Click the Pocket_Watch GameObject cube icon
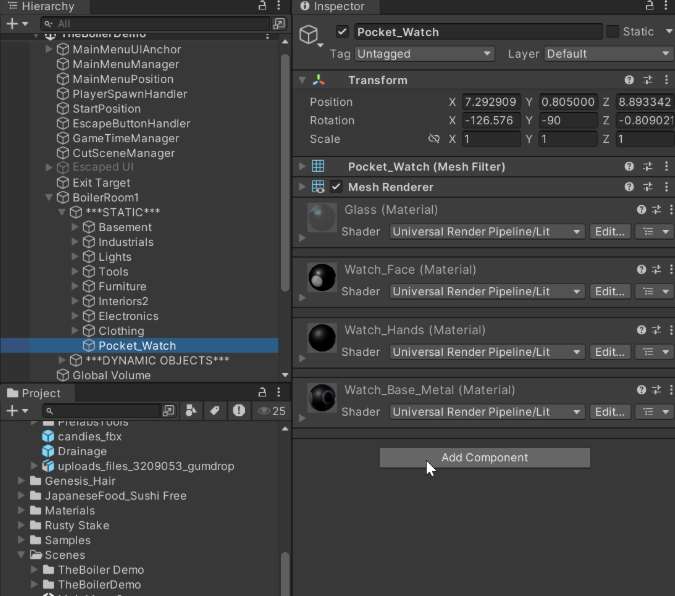The height and width of the screenshot is (596, 675). click(x=309, y=35)
